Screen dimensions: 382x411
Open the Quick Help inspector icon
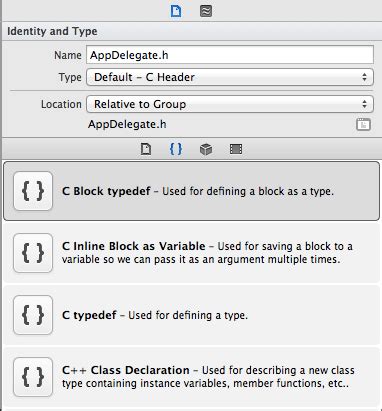pyautogui.click(x=206, y=11)
